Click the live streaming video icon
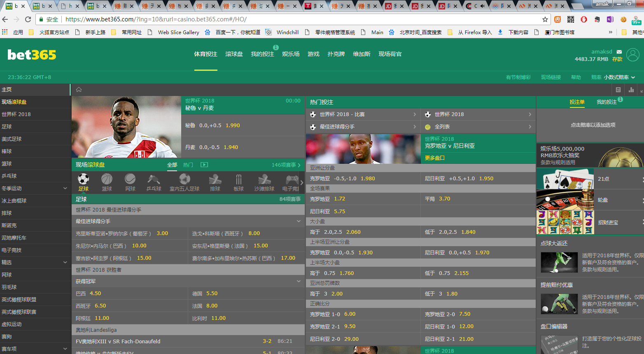The image size is (644, 354). click(204, 165)
